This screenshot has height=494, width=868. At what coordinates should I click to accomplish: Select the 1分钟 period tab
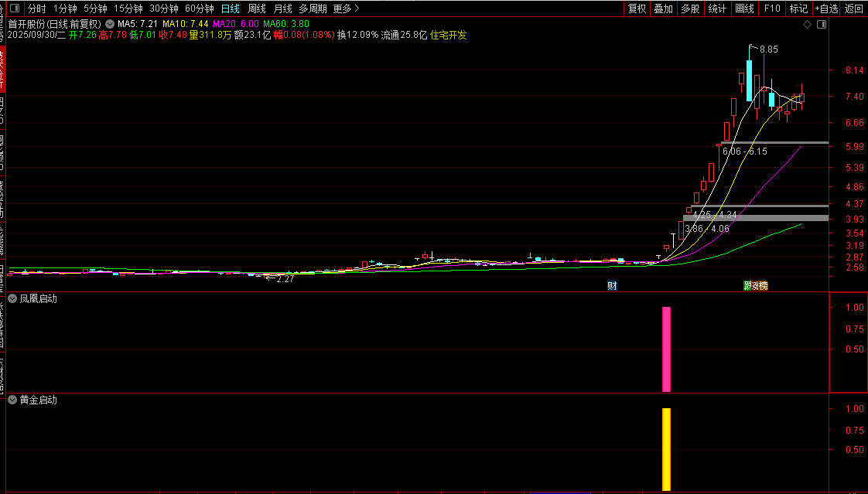(65, 9)
